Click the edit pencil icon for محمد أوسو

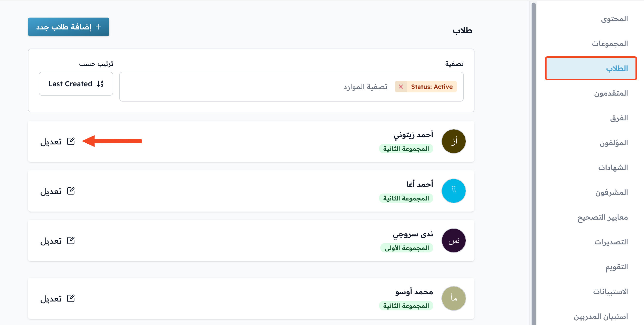pyautogui.click(x=71, y=298)
